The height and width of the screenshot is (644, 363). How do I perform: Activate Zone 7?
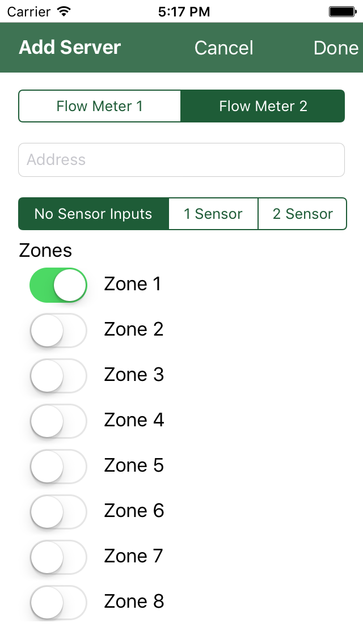tap(58, 557)
